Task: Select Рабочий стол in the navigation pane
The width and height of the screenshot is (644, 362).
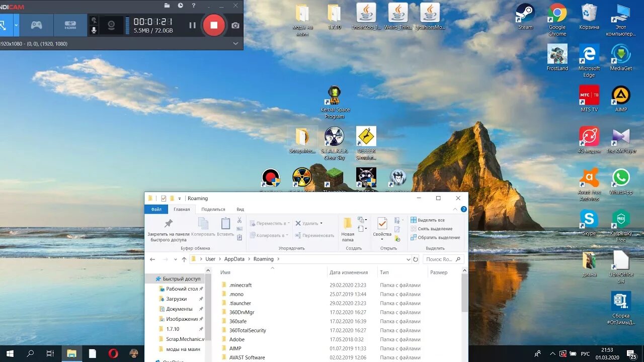Action: (x=182, y=289)
